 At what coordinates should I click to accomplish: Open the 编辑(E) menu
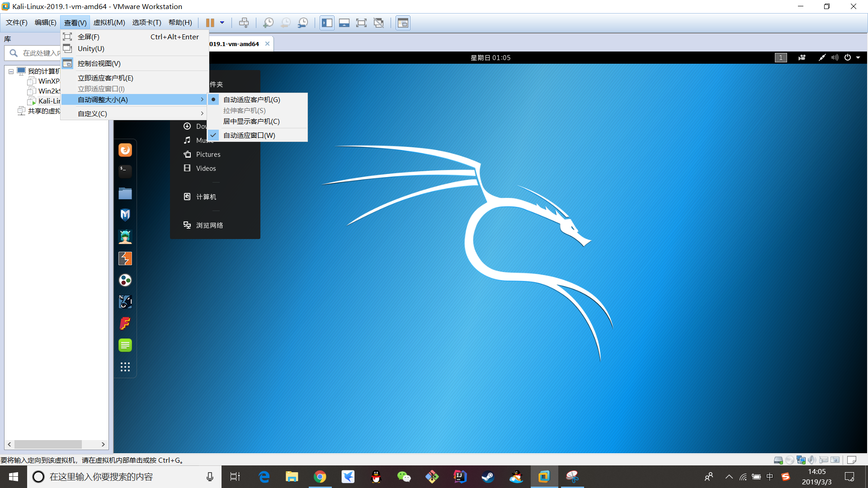click(x=46, y=23)
